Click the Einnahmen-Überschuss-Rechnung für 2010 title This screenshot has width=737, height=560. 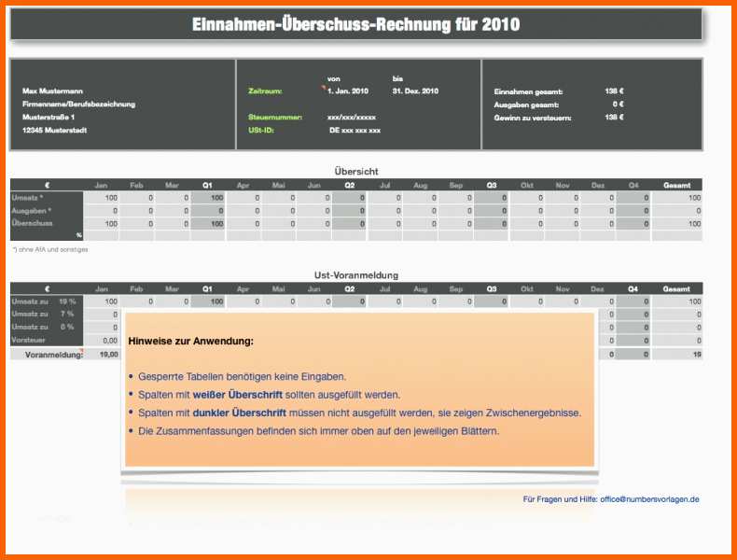355,24
